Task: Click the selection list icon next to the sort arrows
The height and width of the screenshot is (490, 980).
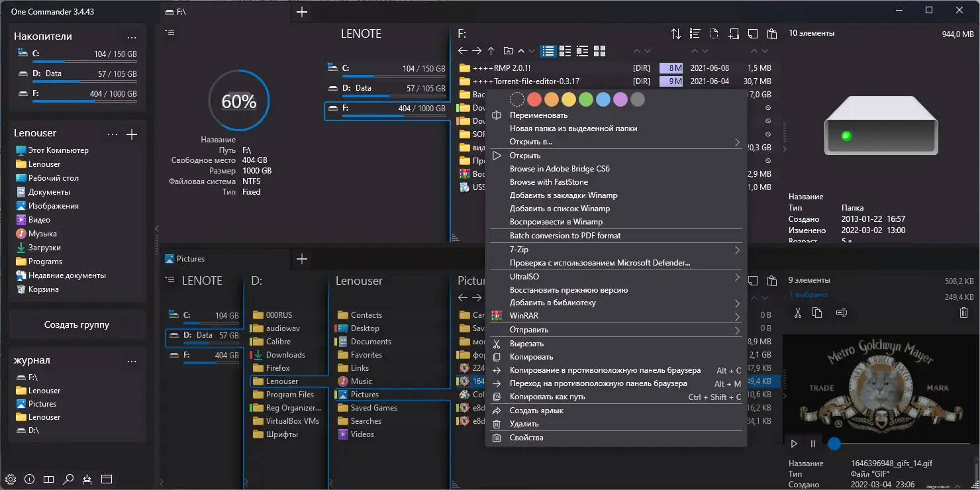Action: coord(695,34)
